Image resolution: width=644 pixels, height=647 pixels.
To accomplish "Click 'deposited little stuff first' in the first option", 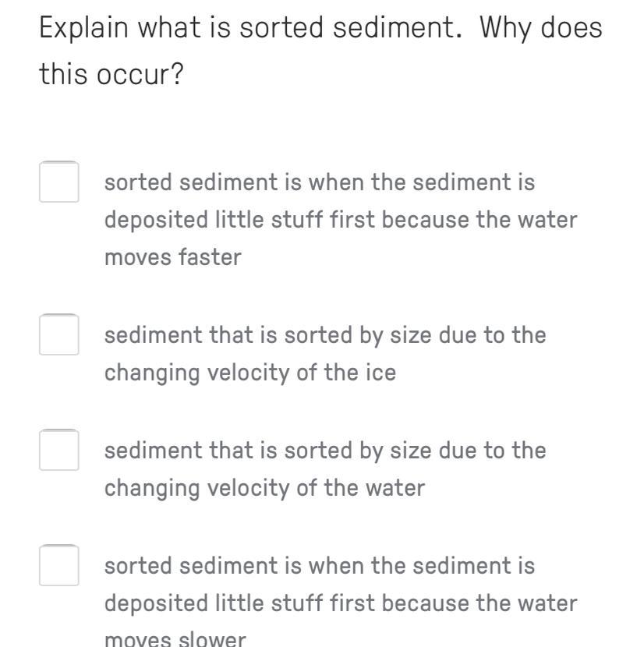I will 240,220.
